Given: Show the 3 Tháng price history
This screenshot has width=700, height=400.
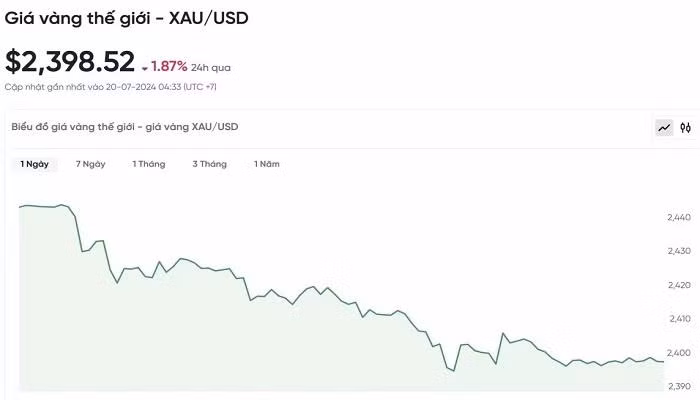Looking at the screenshot, I should 210,164.
